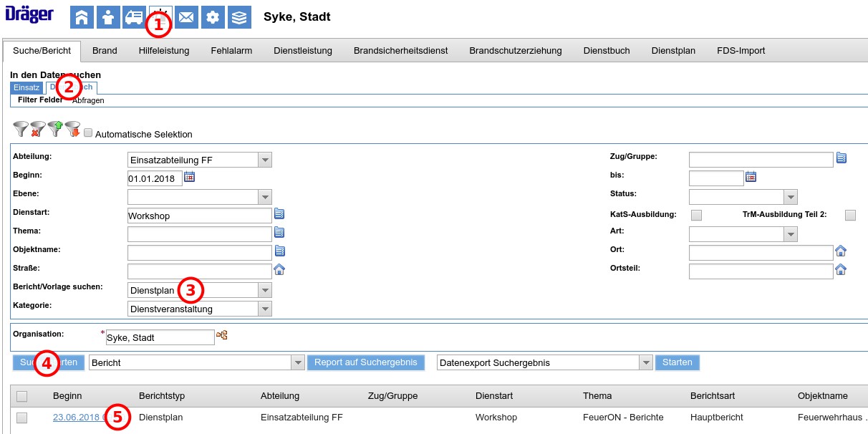This screenshot has height=434, width=868.
Task: Check the TrM-Ausbildung Teil 2 checkbox
Action: point(850,215)
